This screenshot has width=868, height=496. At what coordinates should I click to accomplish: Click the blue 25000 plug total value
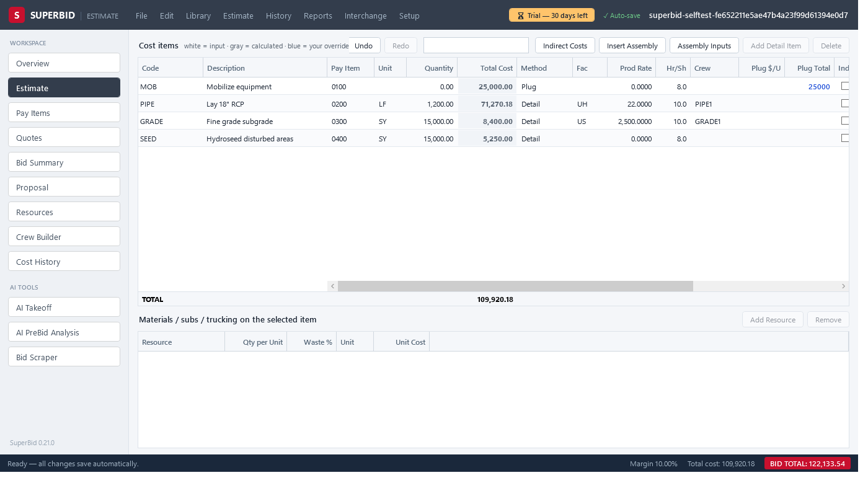pyautogui.click(x=819, y=87)
